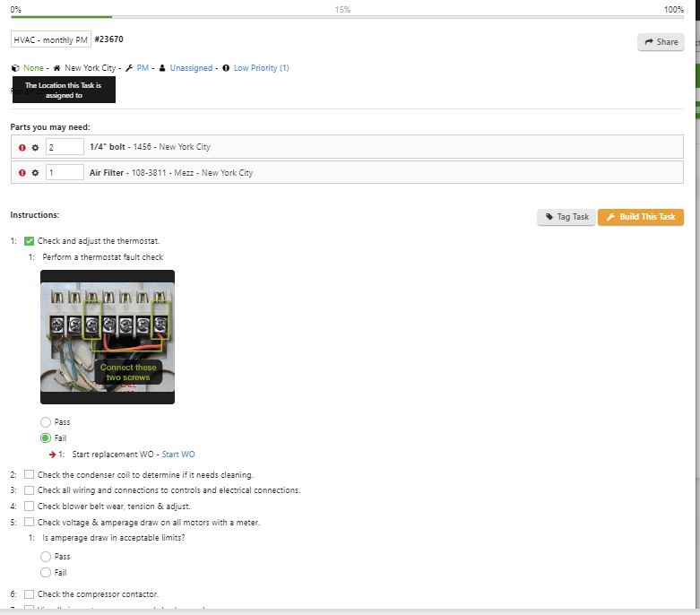Check the condenser coil task checkbox
The height and width of the screenshot is (615, 700).
click(x=30, y=474)
